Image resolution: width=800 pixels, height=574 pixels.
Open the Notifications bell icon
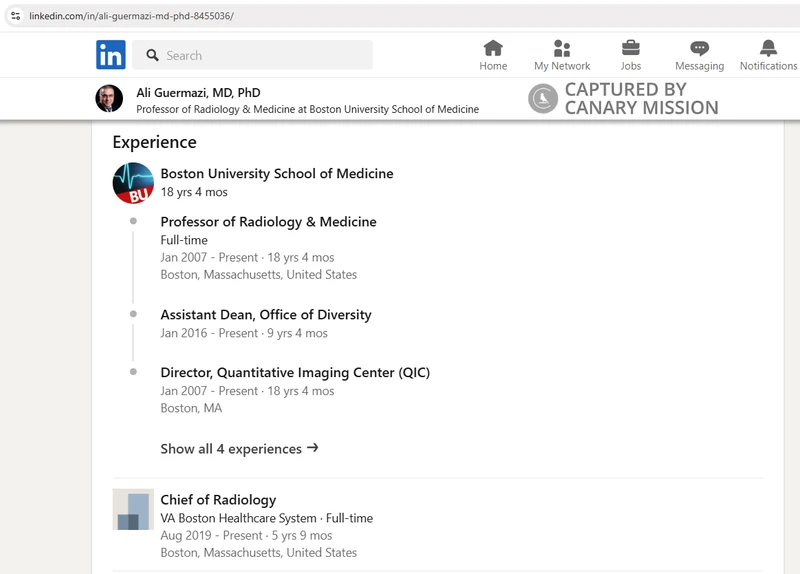(768, 48)
